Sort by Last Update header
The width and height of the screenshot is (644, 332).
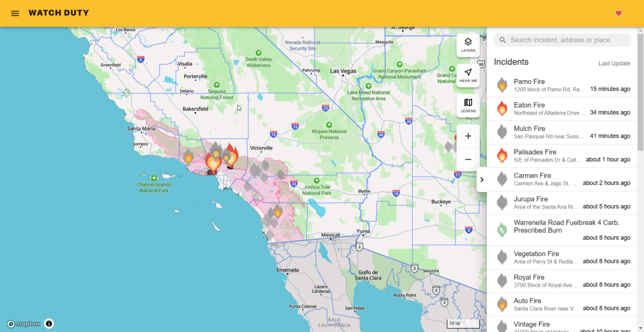point(614,64)
